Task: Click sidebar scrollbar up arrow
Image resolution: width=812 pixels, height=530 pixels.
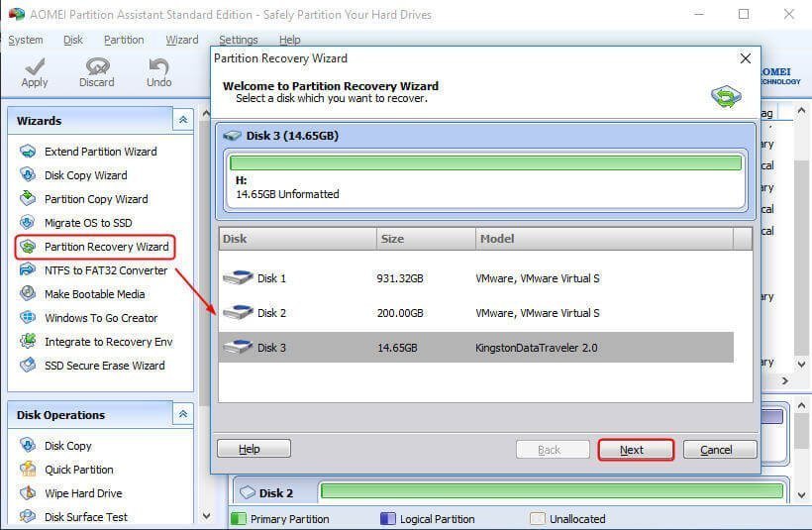Action: 206,113
